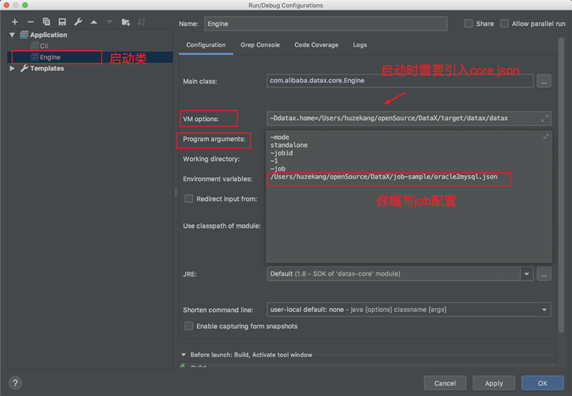Copy the configuration using the duplicate icon
This screenshot has width=572, height=396.
[46, 22]
